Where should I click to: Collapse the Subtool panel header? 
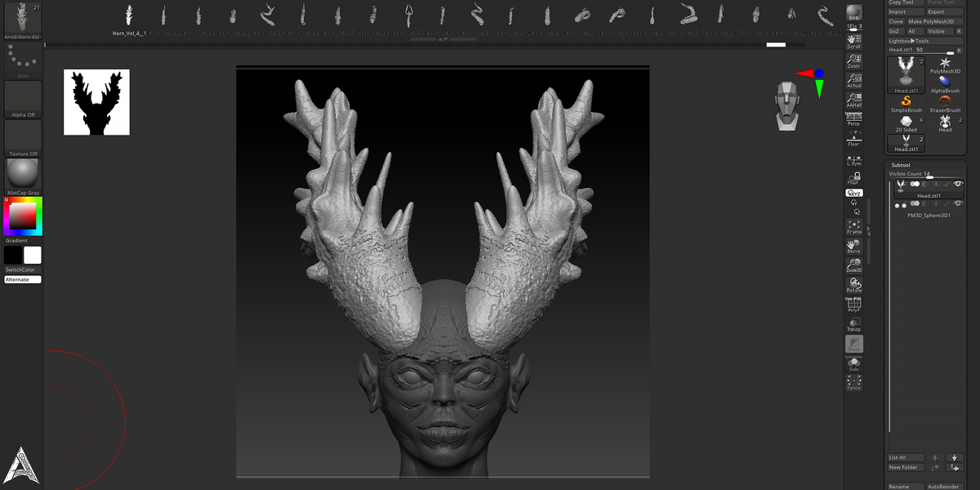tap(900, 165)
